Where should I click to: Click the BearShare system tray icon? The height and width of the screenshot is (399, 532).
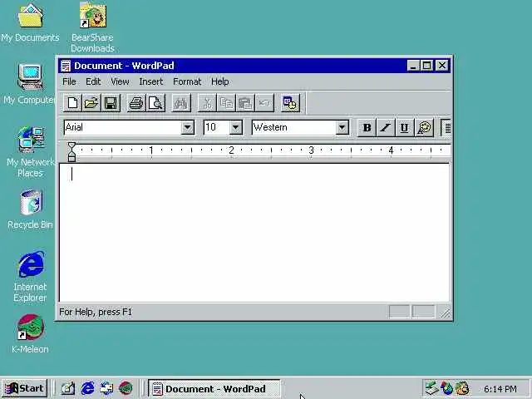pyautogui.click(x=462, y=388)
